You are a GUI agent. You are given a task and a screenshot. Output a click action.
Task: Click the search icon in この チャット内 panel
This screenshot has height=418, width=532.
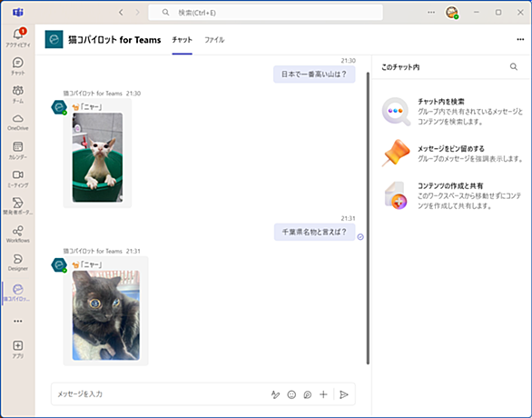514,66
